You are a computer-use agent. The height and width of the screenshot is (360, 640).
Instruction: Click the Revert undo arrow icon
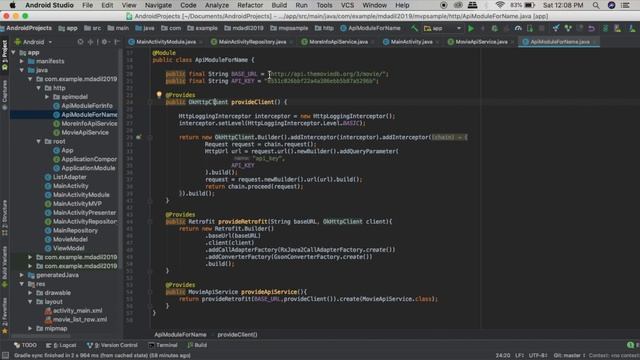(591, 29)
